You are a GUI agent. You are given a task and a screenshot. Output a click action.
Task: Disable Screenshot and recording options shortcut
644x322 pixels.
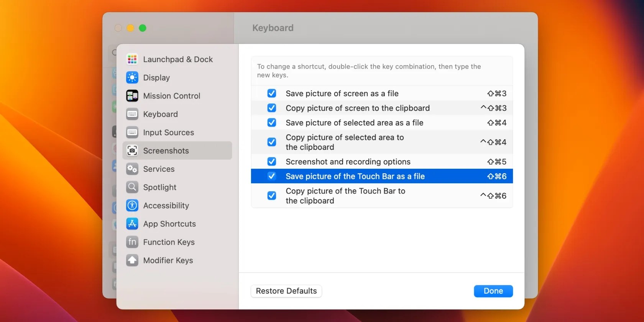pos(272,161)
